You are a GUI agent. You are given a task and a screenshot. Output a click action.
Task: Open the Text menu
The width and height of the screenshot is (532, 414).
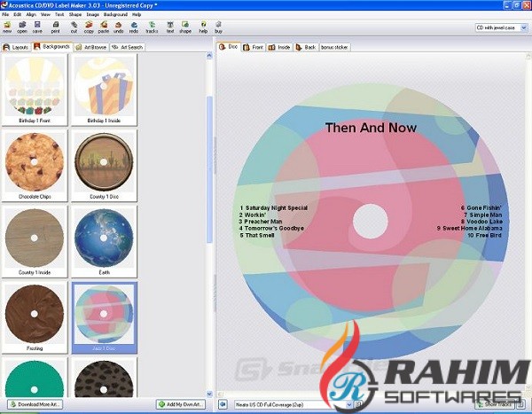(x=59, y=14)
